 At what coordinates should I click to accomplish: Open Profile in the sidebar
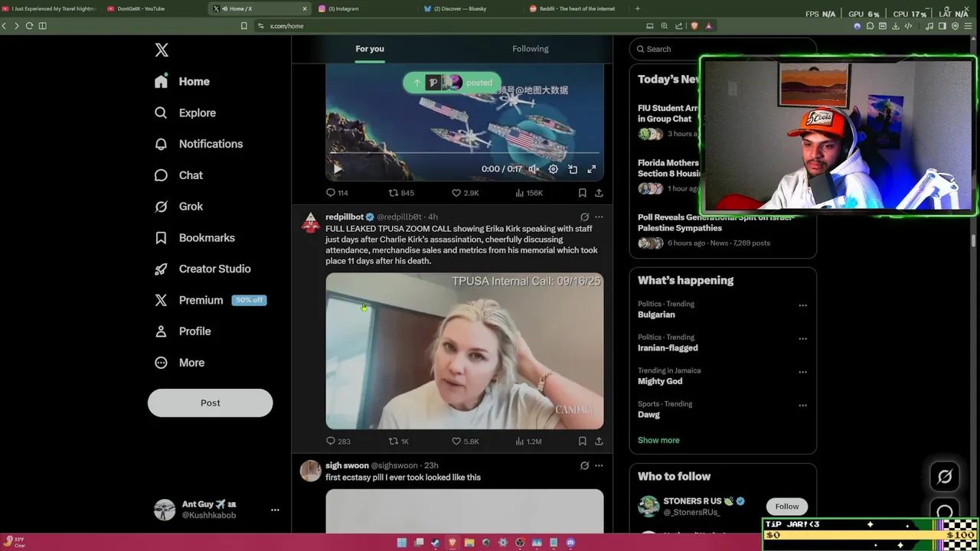point(182,331)
